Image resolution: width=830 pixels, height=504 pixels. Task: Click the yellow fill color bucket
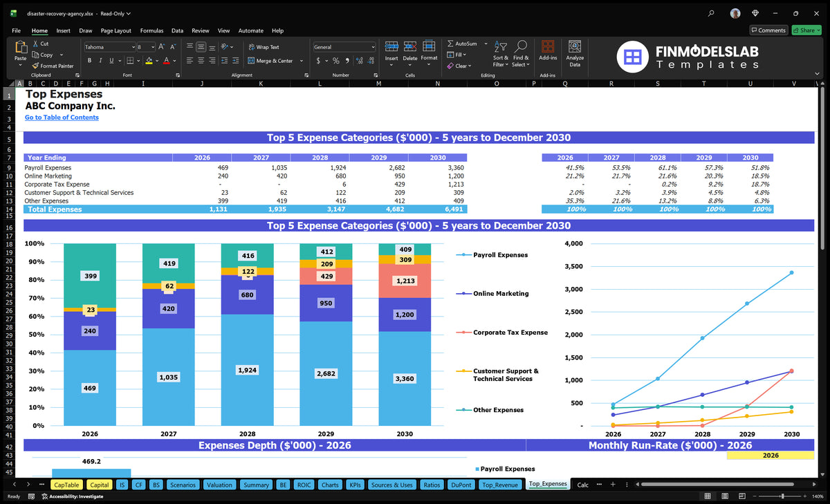click(x=149, y=61)
